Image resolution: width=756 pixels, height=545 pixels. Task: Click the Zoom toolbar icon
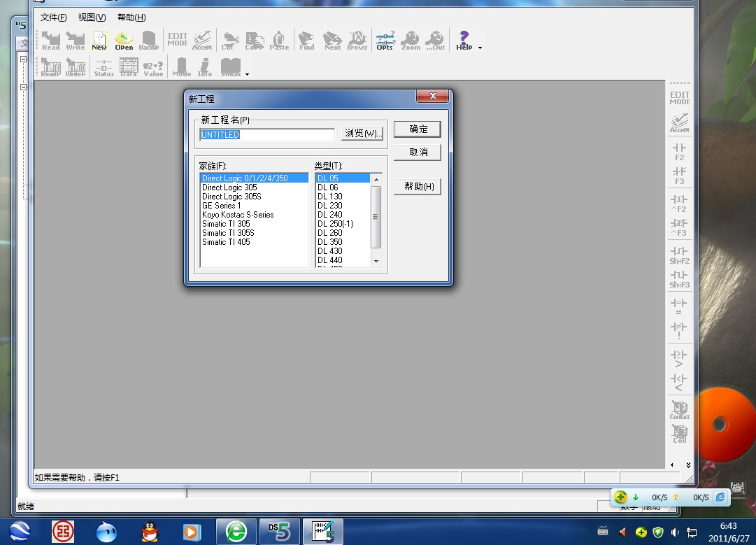coord(411,41)
